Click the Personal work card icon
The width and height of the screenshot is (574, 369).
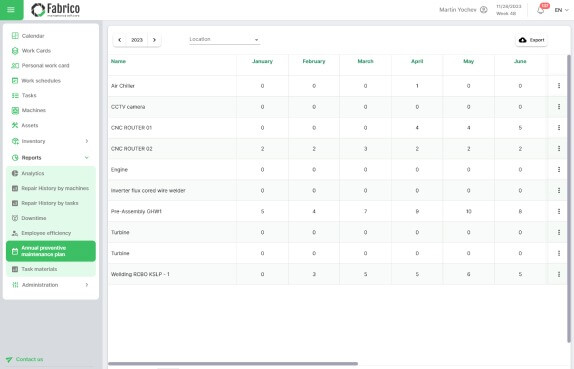(x=15, y=66)
